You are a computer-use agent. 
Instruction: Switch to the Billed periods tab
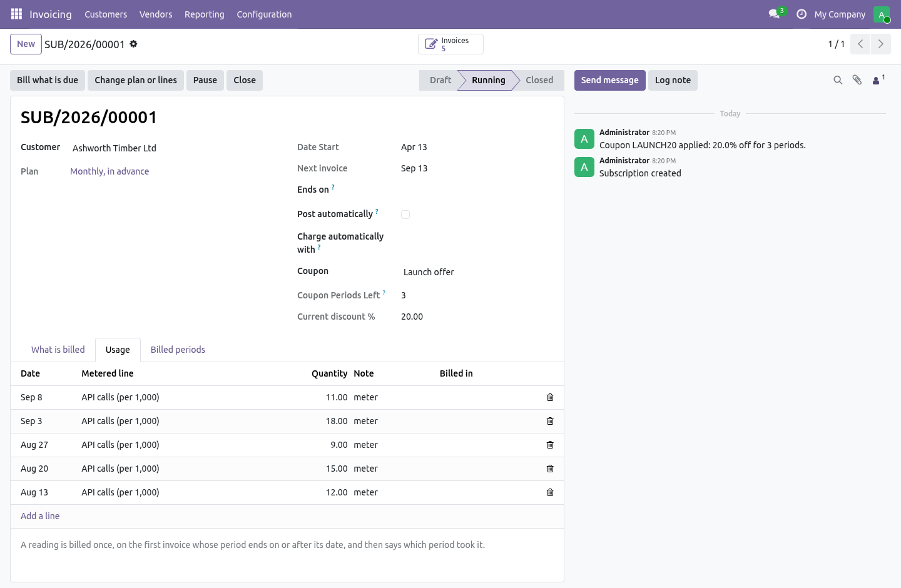[178, 350]
